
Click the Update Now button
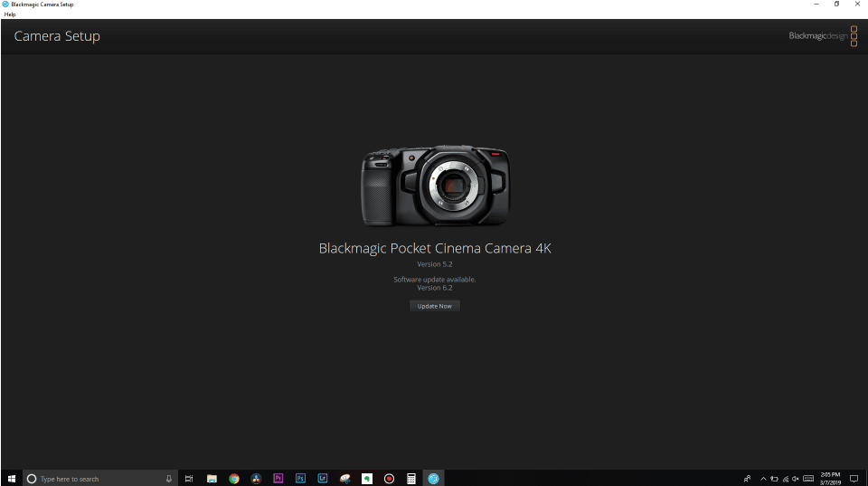[435, 306]
